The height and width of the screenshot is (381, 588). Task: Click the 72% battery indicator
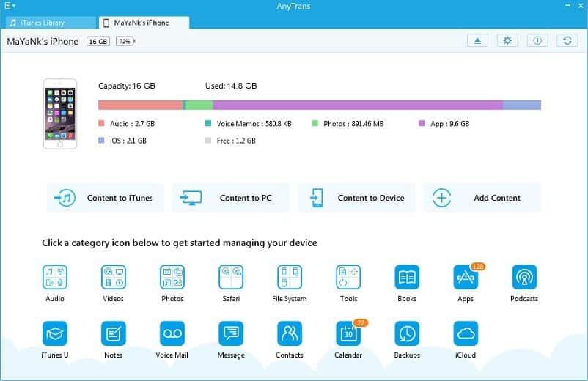click(125, 41)
